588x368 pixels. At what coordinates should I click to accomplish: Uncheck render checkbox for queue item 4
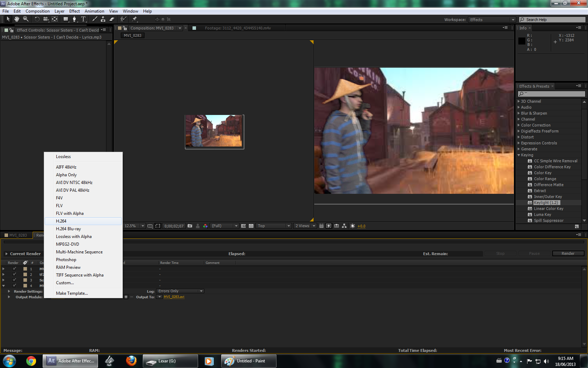pyautogui.click(x=14, y=286)
